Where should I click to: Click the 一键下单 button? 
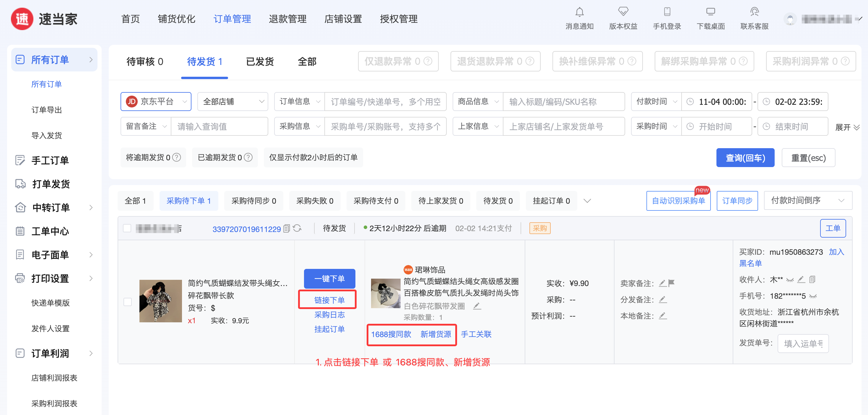tap(329, 279)
